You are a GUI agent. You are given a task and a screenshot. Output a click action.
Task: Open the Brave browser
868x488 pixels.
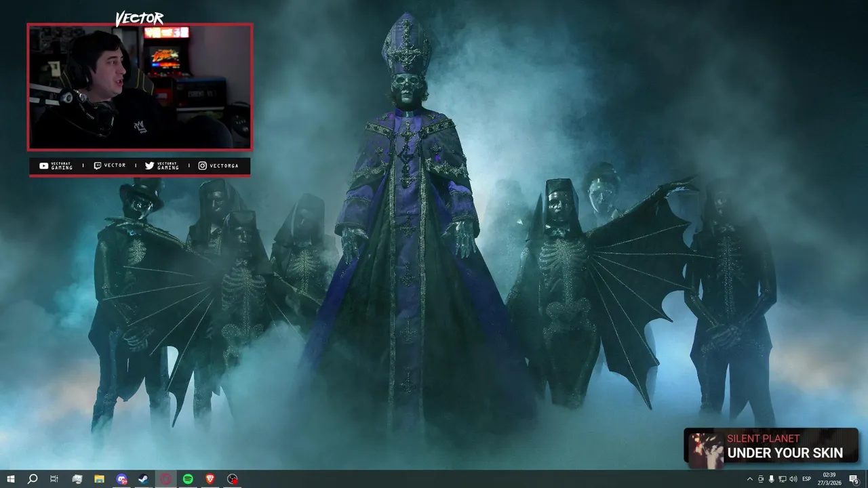coord(210,479)
